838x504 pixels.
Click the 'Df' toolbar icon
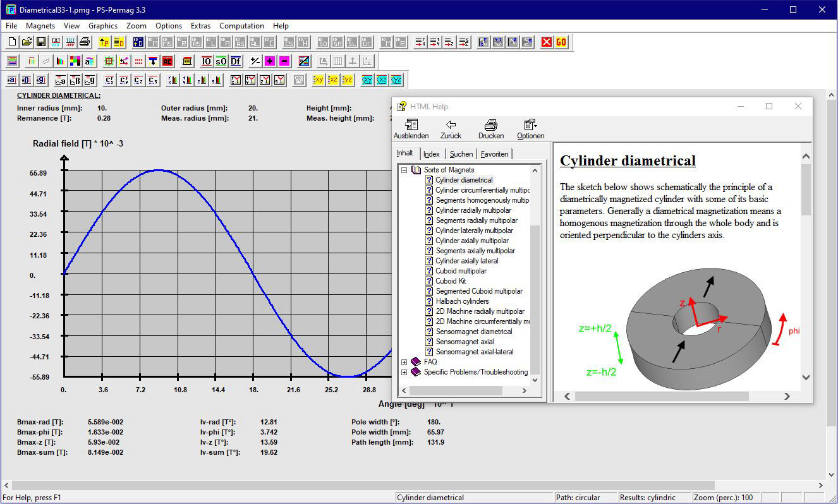tap(236, 61)
